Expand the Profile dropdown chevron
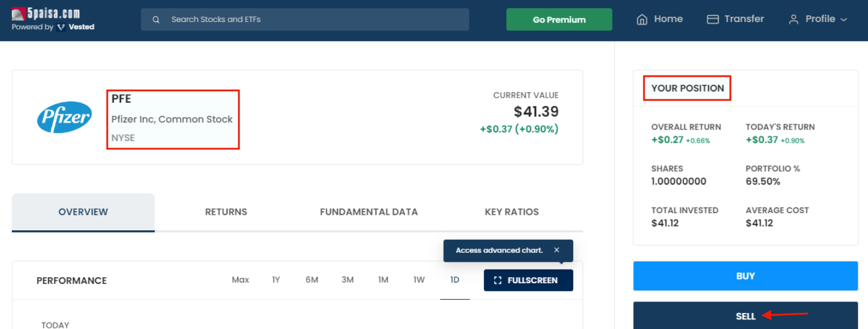The width and height of the screenshot is (868, 329). coord(844,20)
